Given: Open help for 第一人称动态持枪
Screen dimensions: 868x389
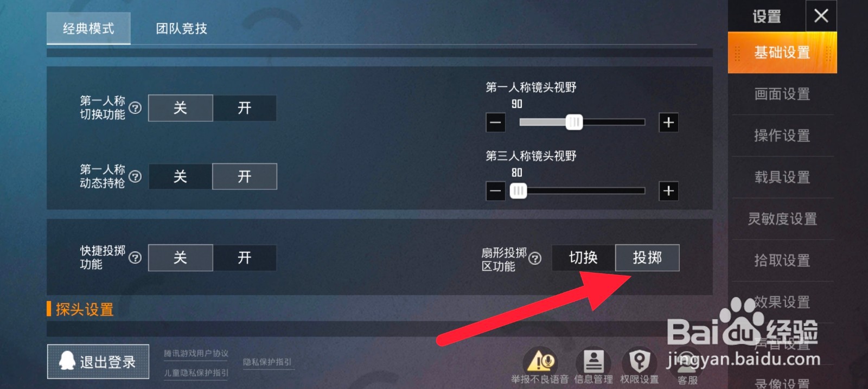Looking at the screenshot, I should click(135, 176).
